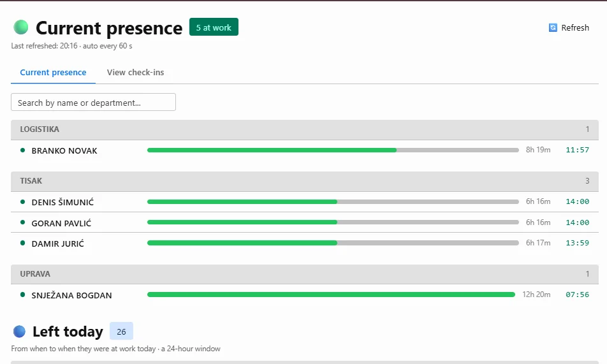Select the name GORAN PAVLIĆ
This screenshot has height=364, width=607.
(x=61, y=222)
